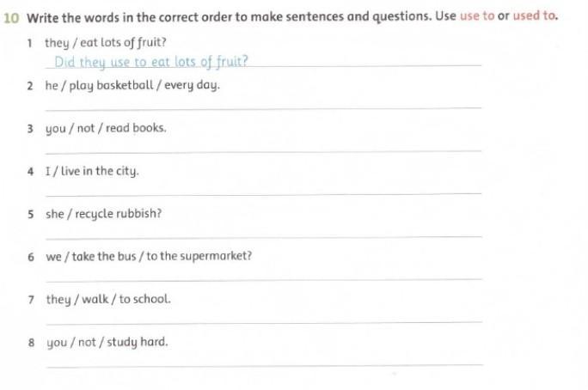Click prompt 'you / not / study hard.'
Viewport: 588px width, 390px height.
(x=107, y=342)
